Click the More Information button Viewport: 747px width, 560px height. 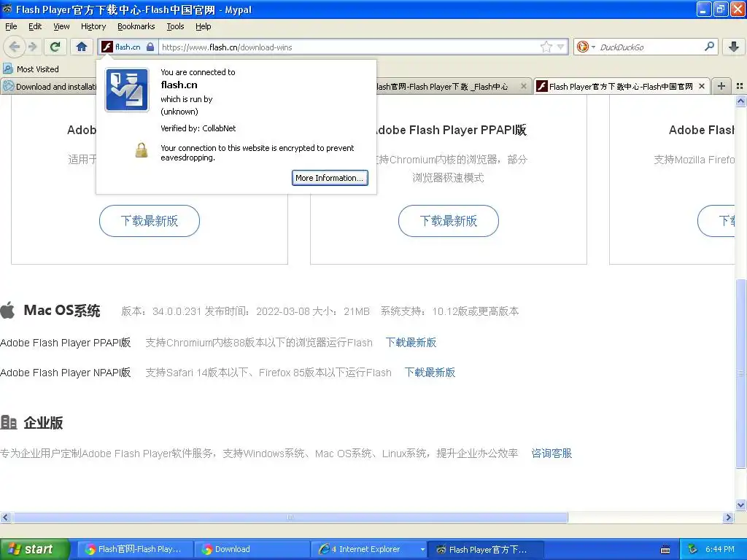coord(330,178)
